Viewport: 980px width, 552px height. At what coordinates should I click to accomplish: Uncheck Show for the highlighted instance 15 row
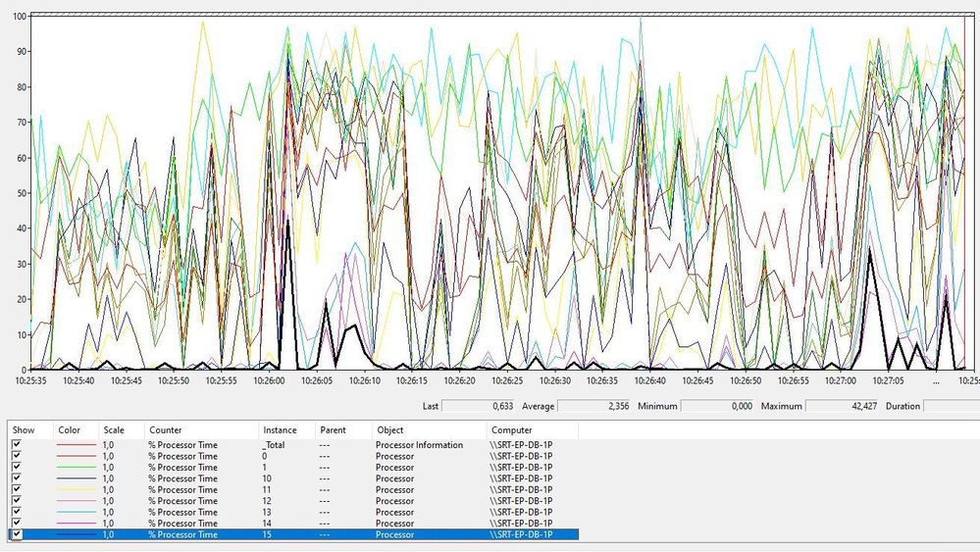tap(17, 534)
